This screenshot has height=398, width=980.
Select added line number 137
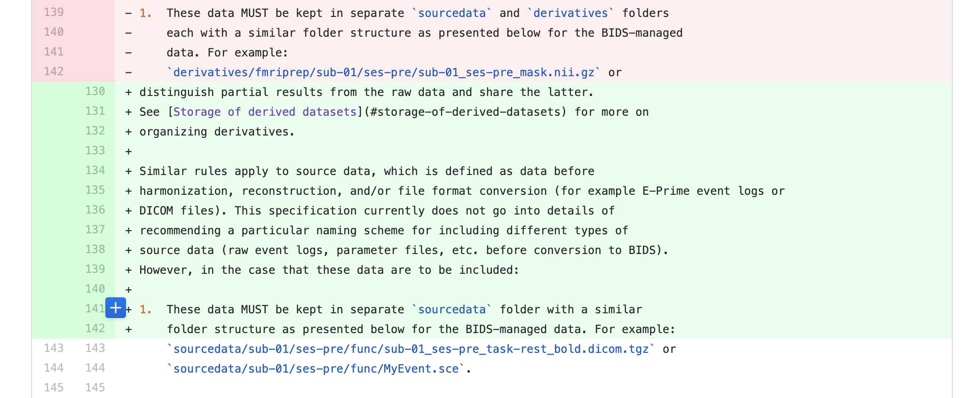point(95,230)
